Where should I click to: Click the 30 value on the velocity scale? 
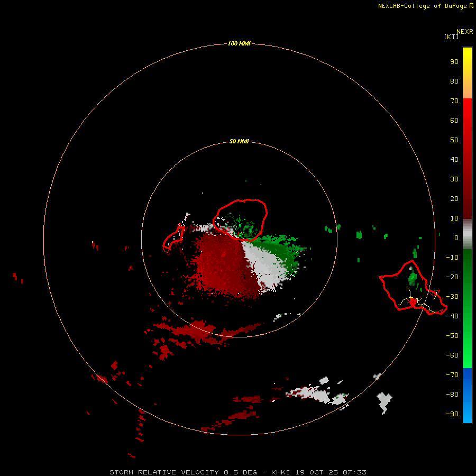click(x=454, y=179)
